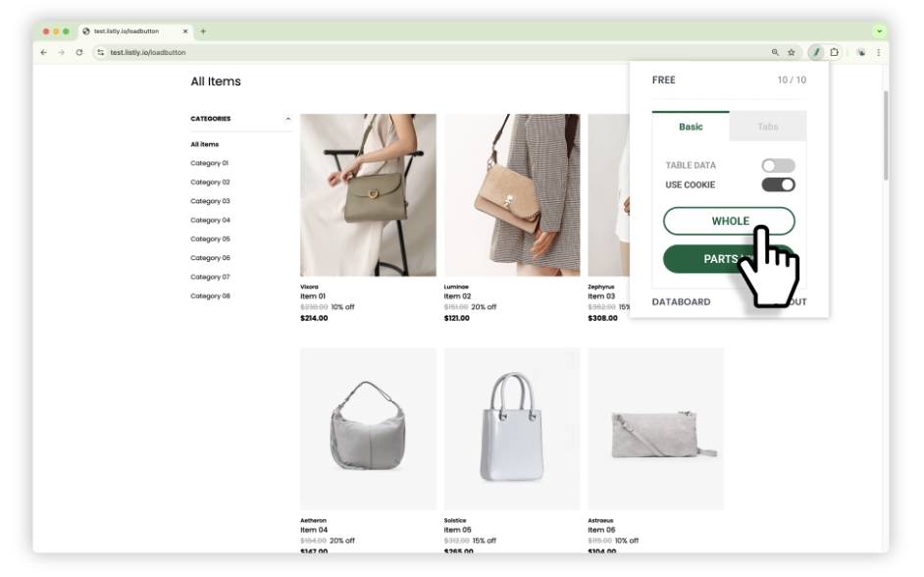Switch to the Basic tab
Viewport: 924px width, 577px height.
pos(691,127)
